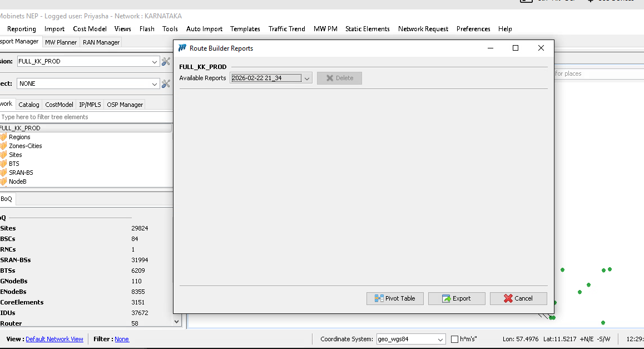Click the tools icon beside NONE dropdown
Image resolution: width=644 pixels, height=349 pixels.
[166, 83]
